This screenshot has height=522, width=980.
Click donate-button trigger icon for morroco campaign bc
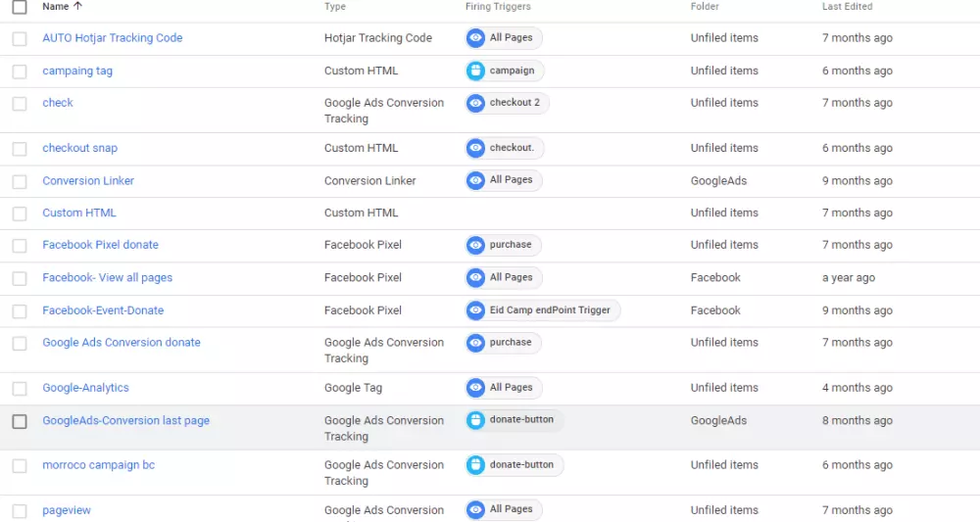click(475, 465)
